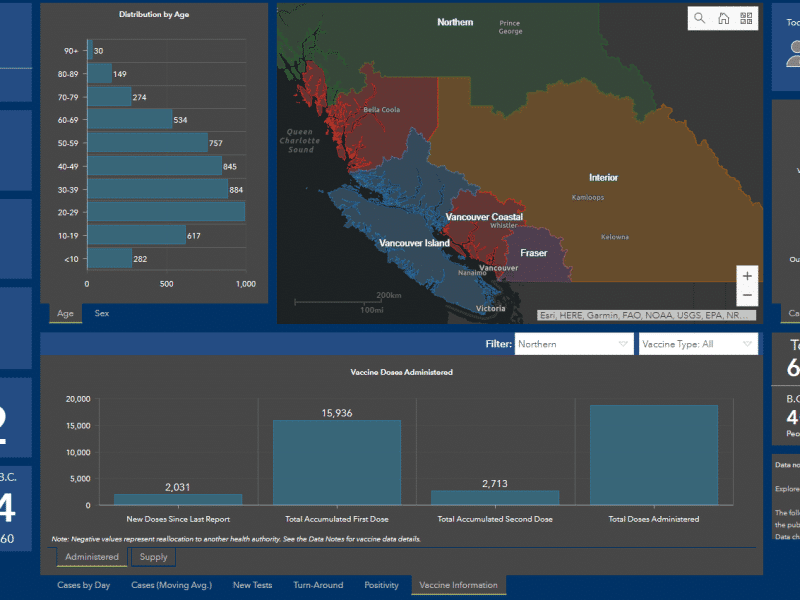Click the map home extent icon
Image resolution: width=800 pixels, height=600 pixels.
(723, 19)
